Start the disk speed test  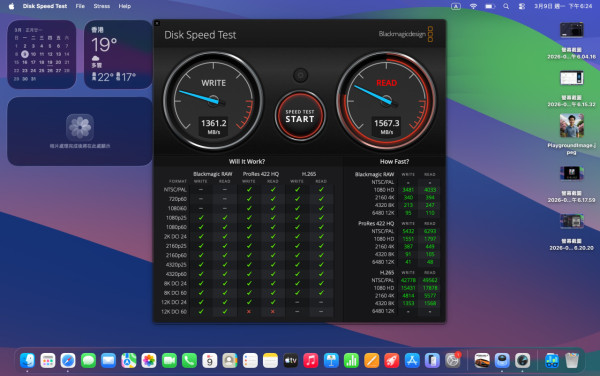coord(300,116)
